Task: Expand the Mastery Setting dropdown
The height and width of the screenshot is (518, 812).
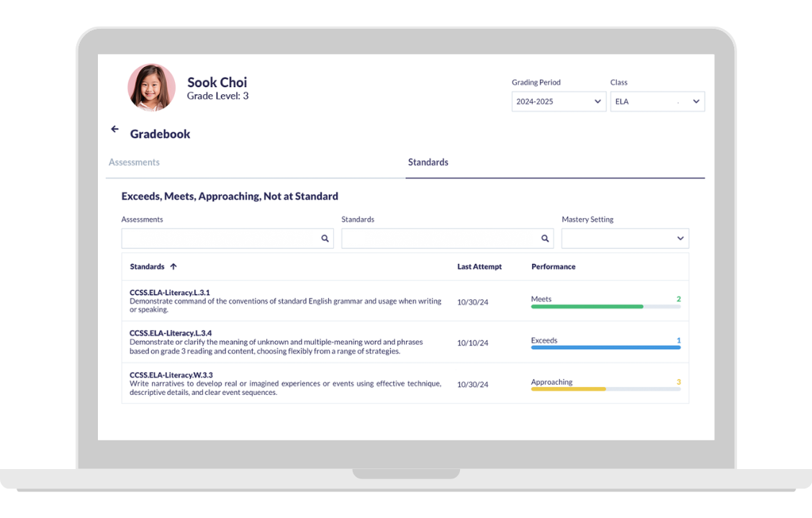Action: click(x=625, y=239)
